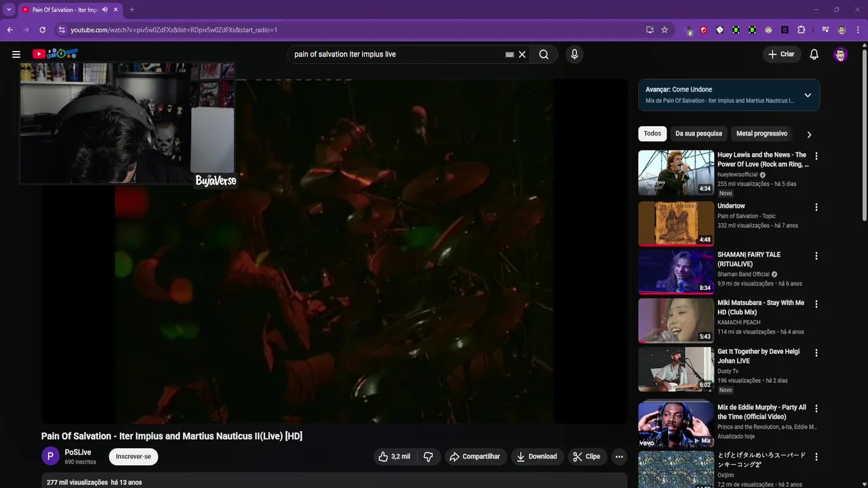The image size is (868, 488).
Task: Open the hueylewisofficial channel link
Action: coord(737,174)
